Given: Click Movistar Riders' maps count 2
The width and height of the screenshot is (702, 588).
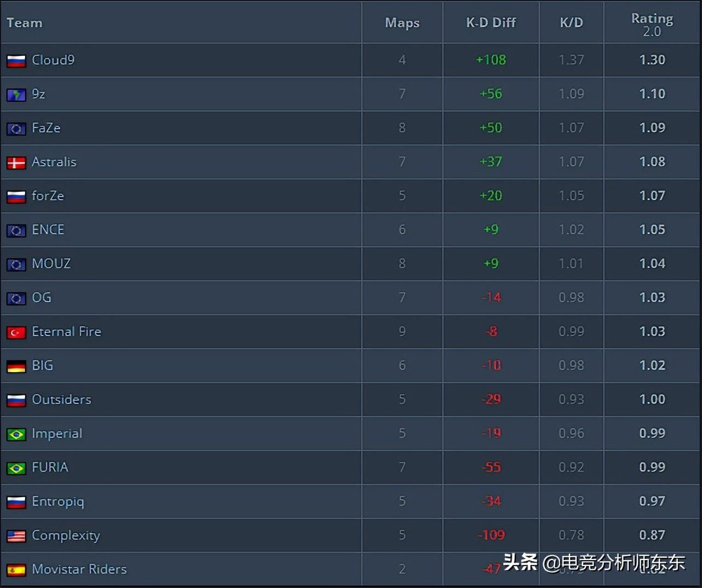Looking at the screenshot, I should point(402,569).
